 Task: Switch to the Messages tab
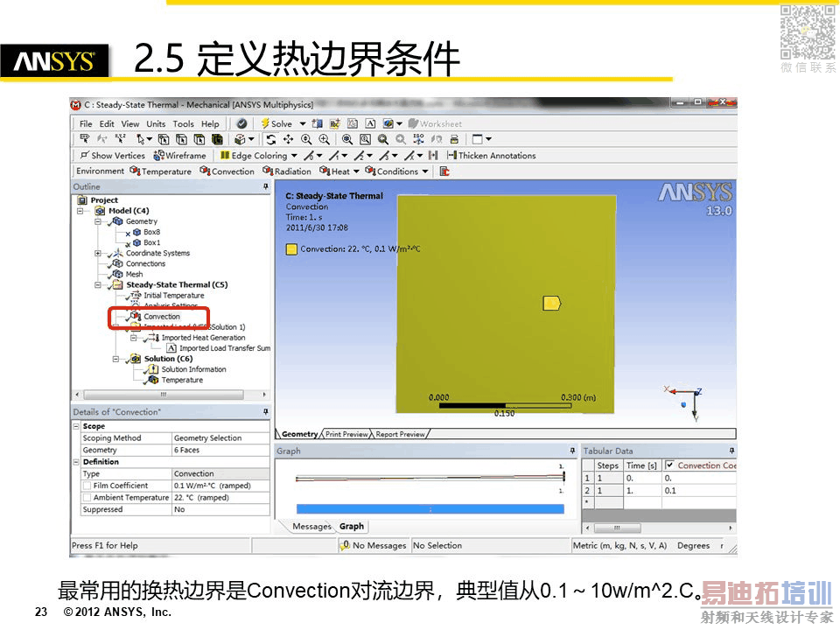[x=311, y=527]
